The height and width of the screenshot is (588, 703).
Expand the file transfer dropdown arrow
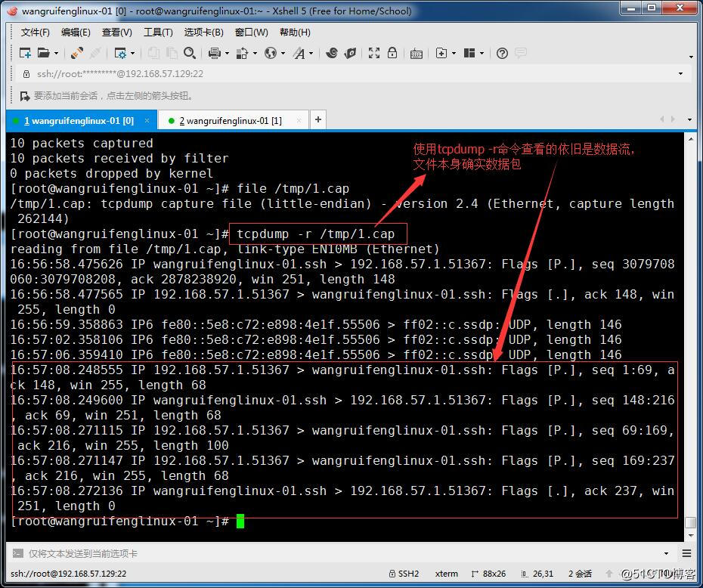click(255, 54)
